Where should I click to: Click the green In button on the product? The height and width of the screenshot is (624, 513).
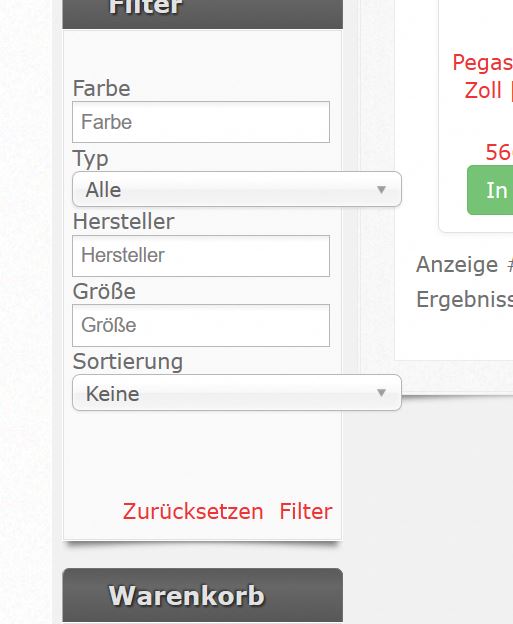coord(490,190)
